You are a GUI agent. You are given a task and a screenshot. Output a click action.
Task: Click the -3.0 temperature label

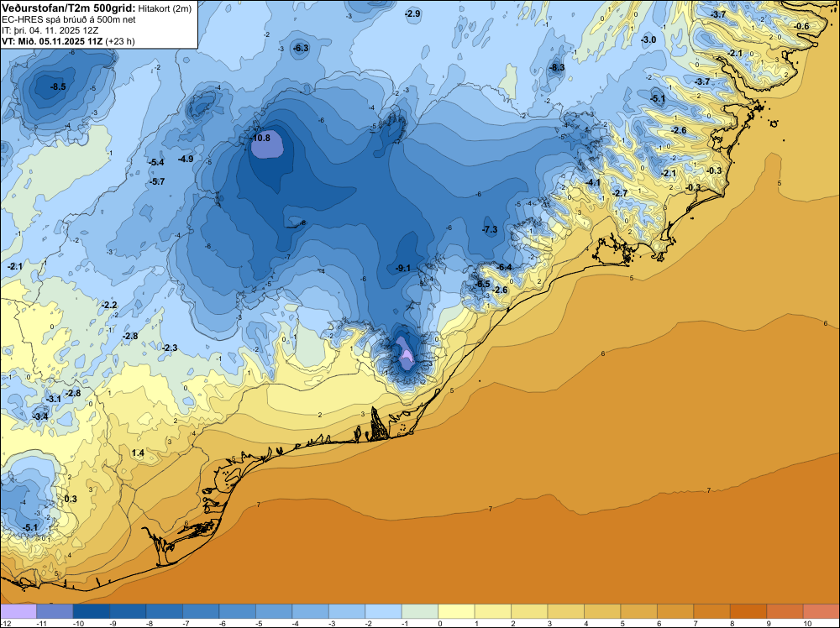point(648,40)
